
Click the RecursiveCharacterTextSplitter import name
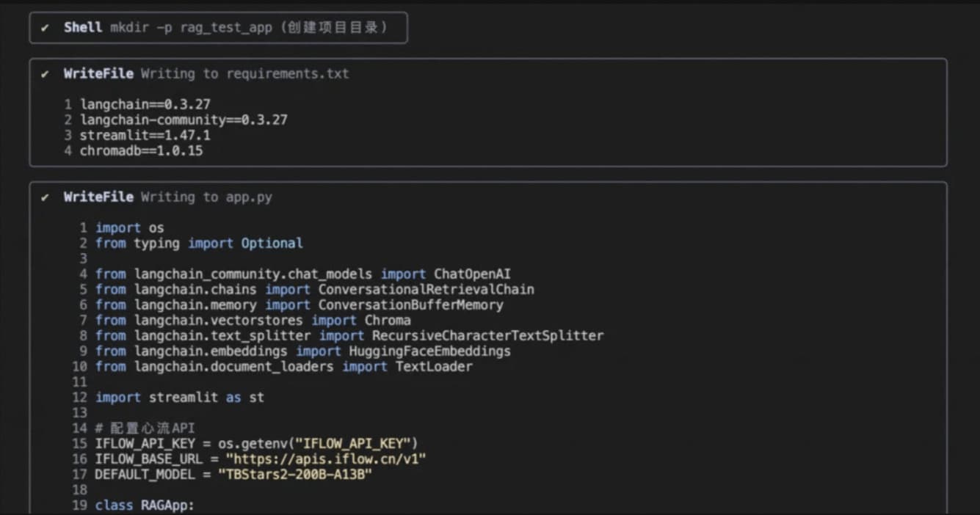click(x=487, y=336)
